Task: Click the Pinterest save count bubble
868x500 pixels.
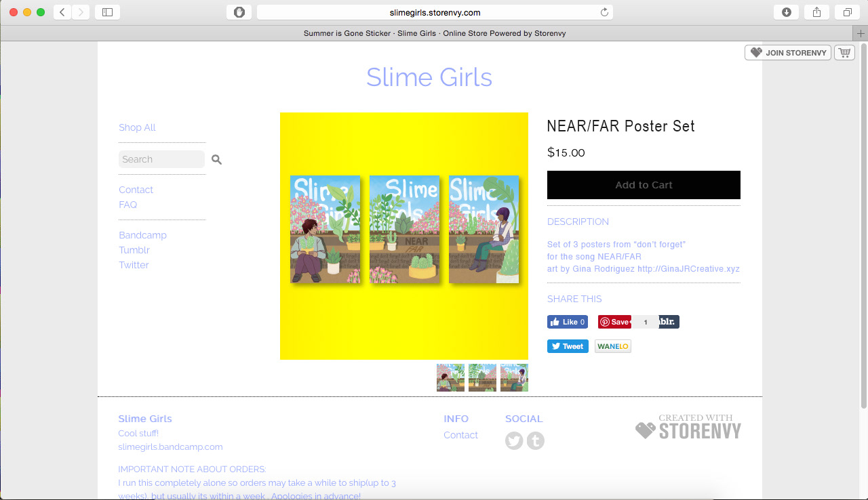Action: coord(645,322)
